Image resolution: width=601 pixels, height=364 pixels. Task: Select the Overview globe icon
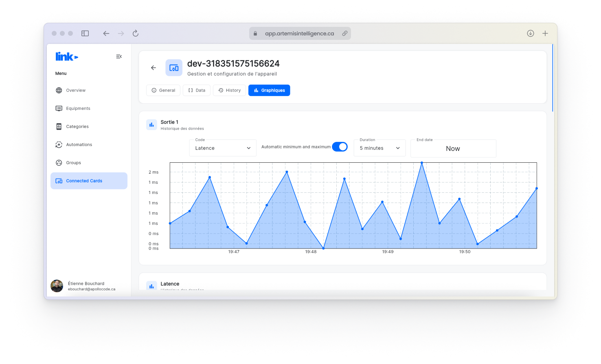click(x=59, y=90)
